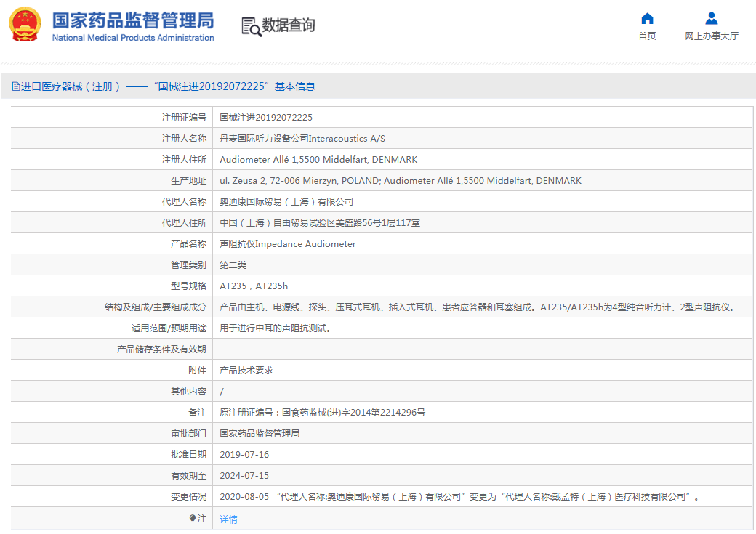Click the 代理人住所 row label
This screenshot has height=534, width=756.
tap(184, 222)
